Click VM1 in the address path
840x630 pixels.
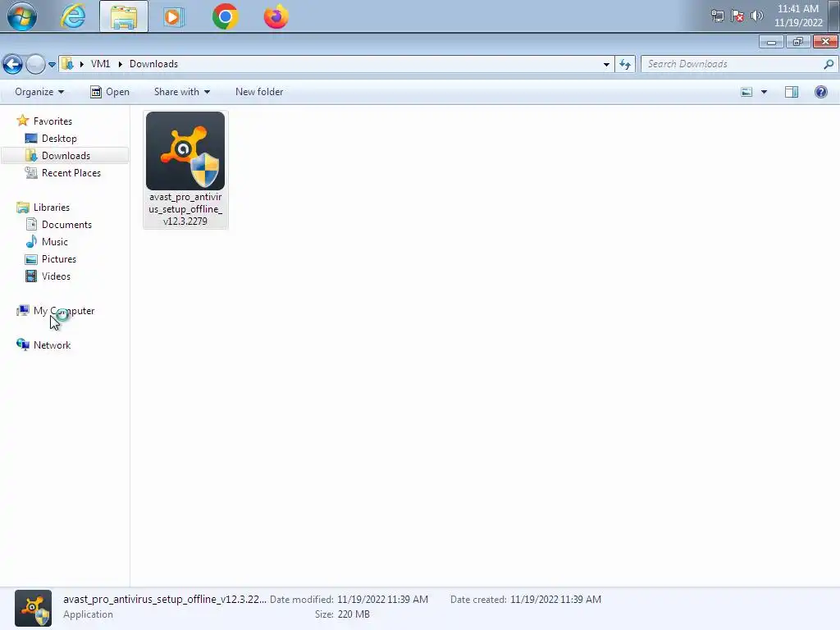click(x=101, y=64)
